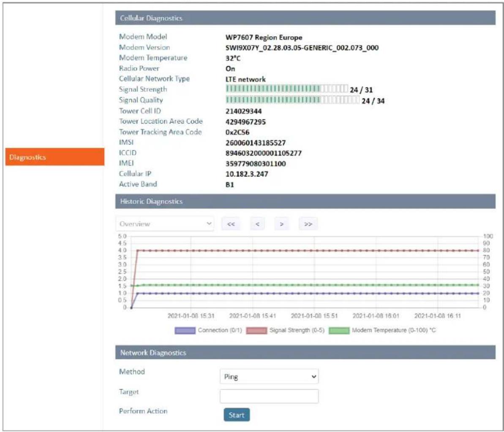Open the Method Ping dropdown

tap(270, 376)
